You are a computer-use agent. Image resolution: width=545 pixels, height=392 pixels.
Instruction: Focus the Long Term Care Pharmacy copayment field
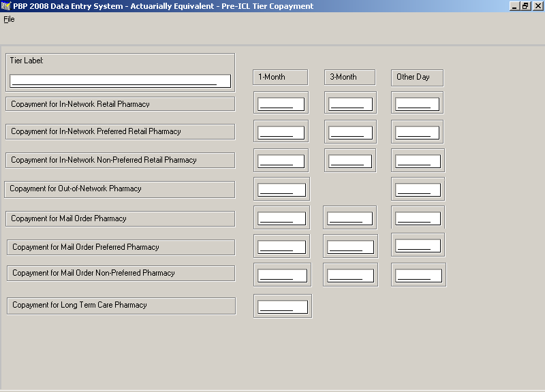pyautogui.click(x=283, y=307)
